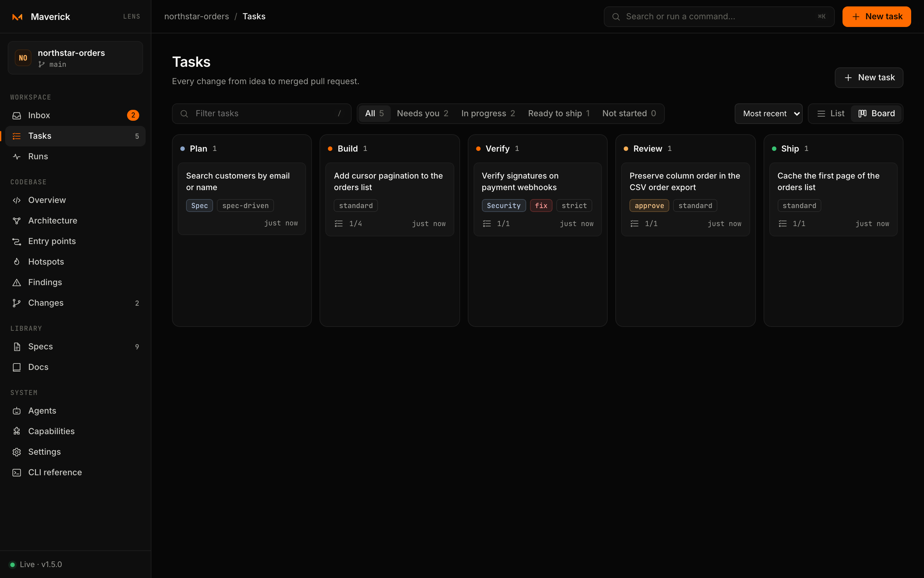The width and height of the screenshot is (924, 578).
Task: Open Capabilities page
Action: (75, 432)
